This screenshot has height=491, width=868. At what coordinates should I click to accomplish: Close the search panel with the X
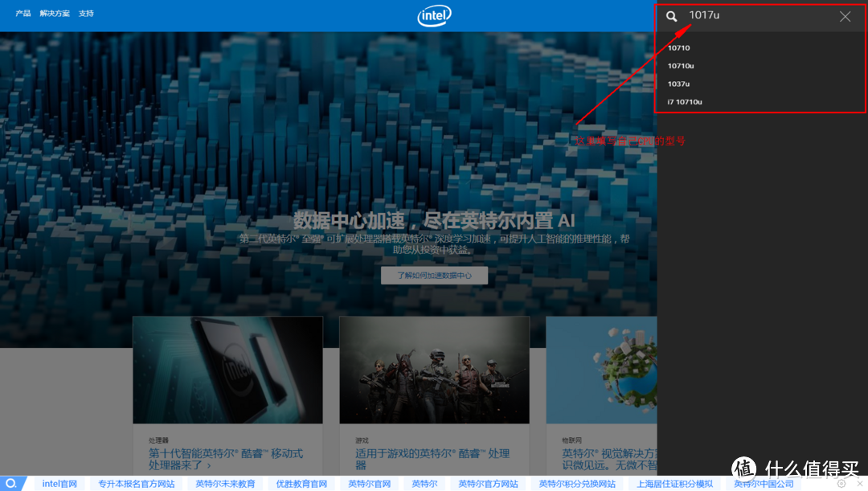845,17
